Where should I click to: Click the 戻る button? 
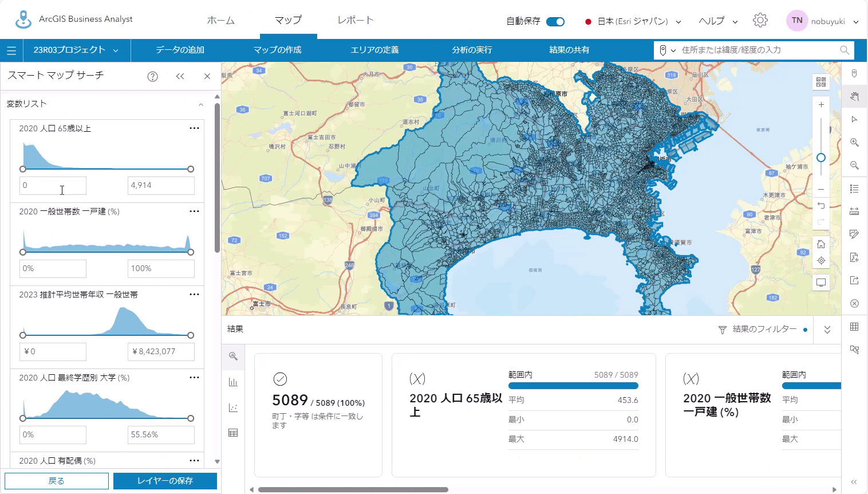pyautogui.click(x=57, y=481)
